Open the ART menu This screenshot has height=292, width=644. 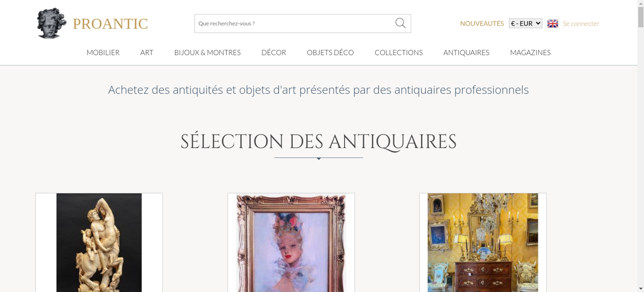tap(147, 52)
